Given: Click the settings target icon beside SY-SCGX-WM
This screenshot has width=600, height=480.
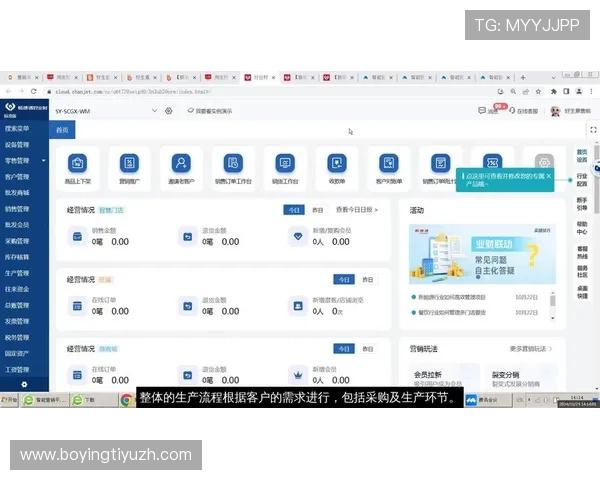Looking at the screenshot, I should click(x=169, y=111).
